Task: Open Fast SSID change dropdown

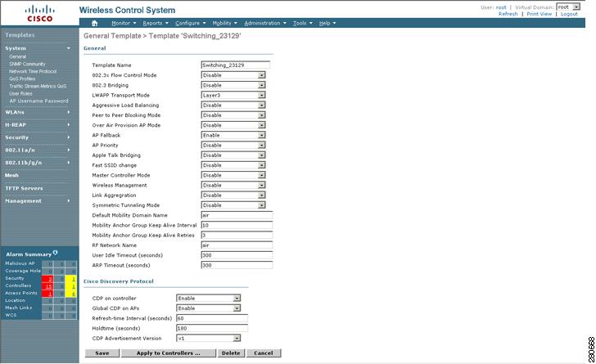Action: coord(233,165)
